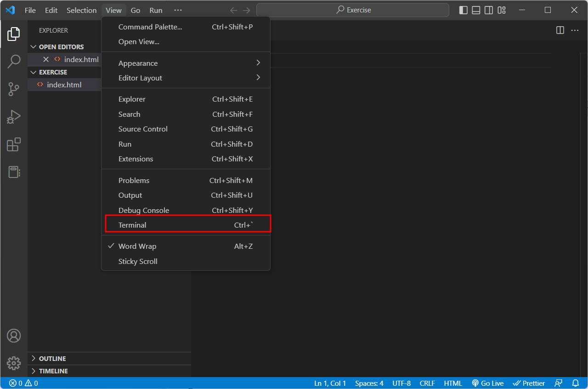Choose Command Palette from the View menu
This screenshot has width=588, height=389.
click(x=186, y=27)
